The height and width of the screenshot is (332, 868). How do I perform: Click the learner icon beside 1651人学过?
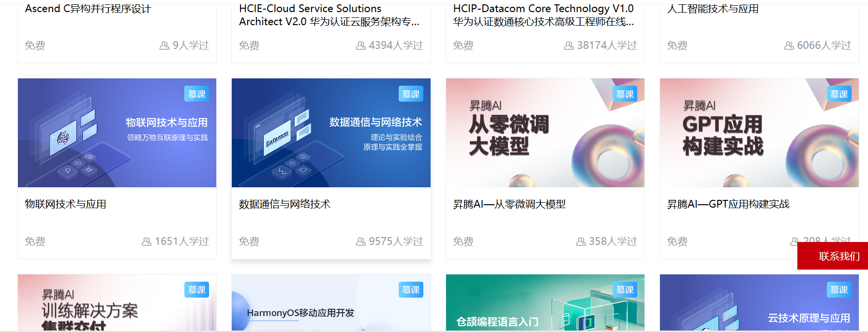[147, 241]
